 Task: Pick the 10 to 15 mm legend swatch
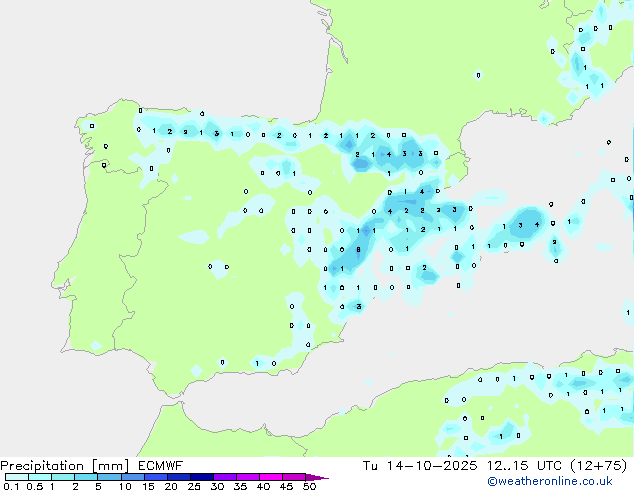click(132, 477)
